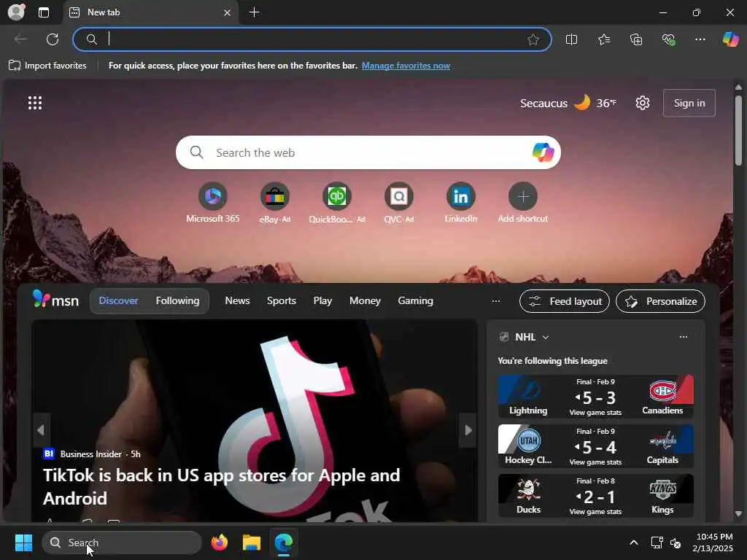This screenshot has width=747, height=560.
Task: Open Browser essentials heart icon
Action: (x=668, y=39)
